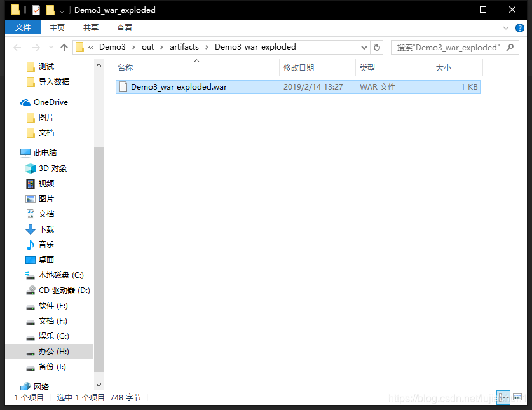Open the 软件 (E:) drive
532x410 pixels.
(53, 306)
